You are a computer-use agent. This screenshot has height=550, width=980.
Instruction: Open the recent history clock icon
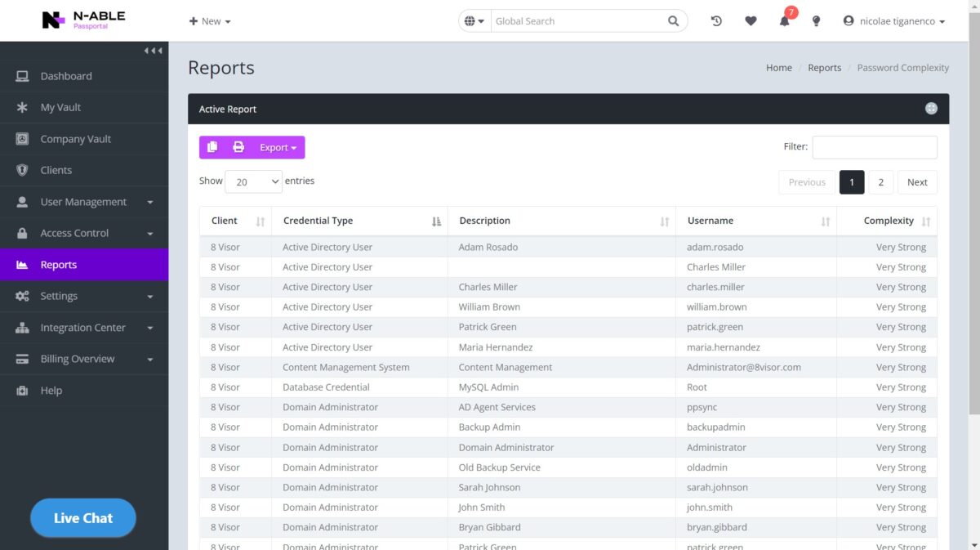716,21
